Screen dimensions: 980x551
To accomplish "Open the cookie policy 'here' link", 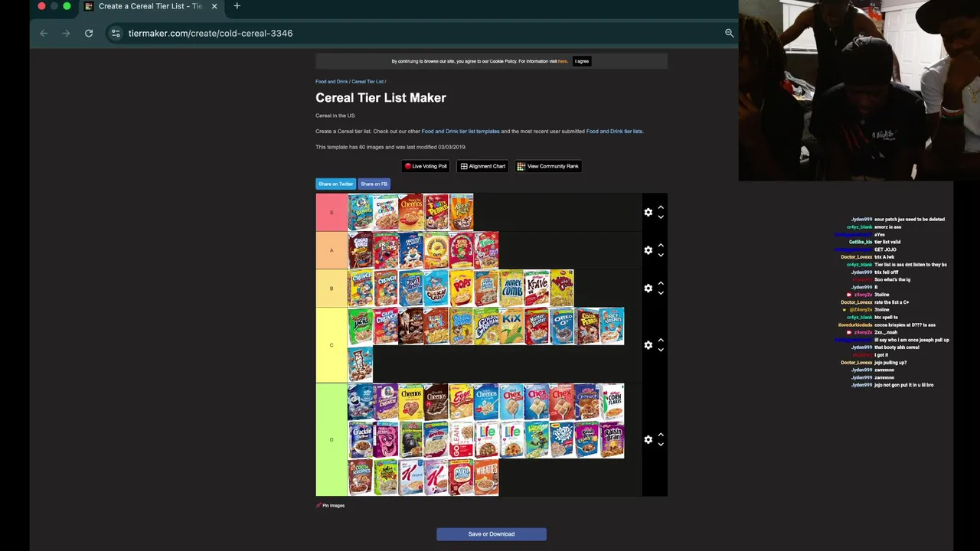I will pyautogui.click(x=563, y=61).
